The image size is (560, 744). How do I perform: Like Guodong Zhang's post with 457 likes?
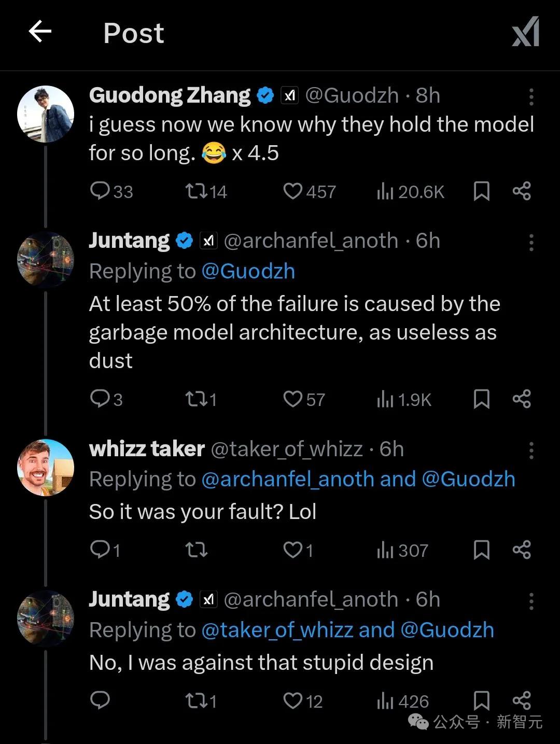293,191
